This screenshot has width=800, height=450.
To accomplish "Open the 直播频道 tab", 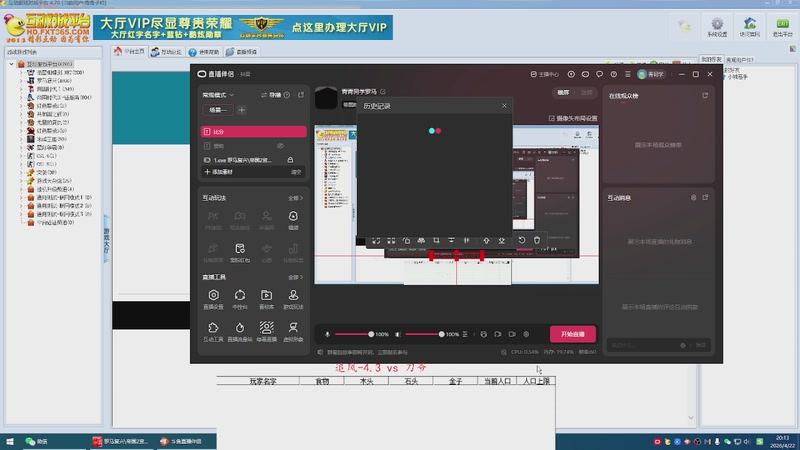I will pyautogui.click(x=242, y=52).
